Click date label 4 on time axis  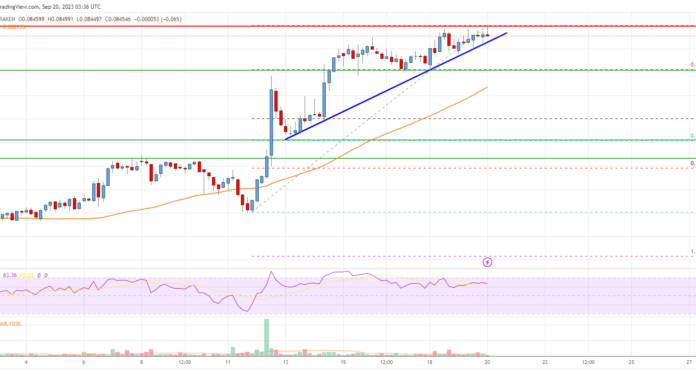click(26, 362)
